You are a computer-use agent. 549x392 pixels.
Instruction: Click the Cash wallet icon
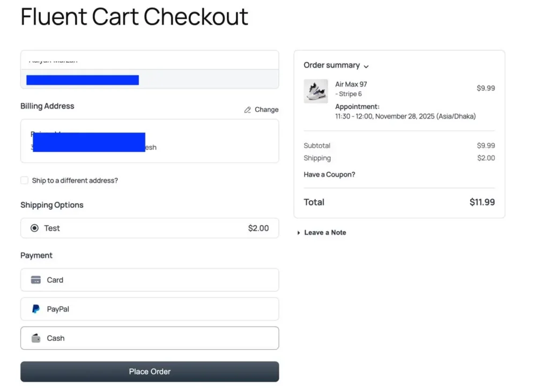click(x=36, y=338)
